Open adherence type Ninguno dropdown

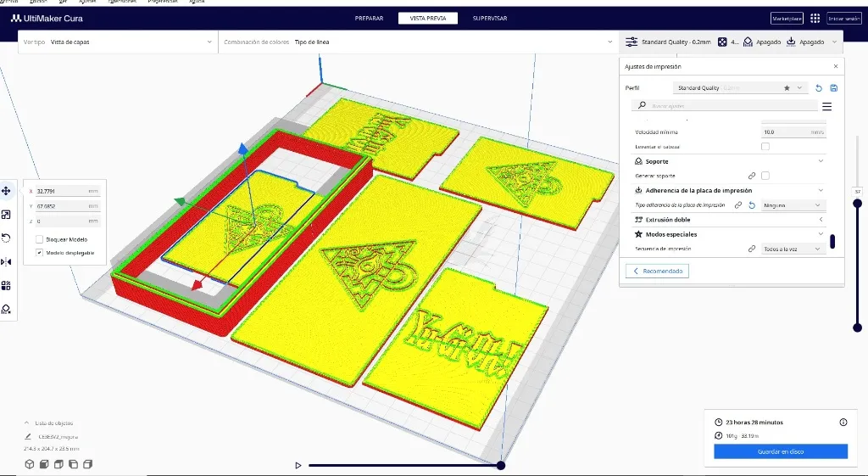coord(793,205)
